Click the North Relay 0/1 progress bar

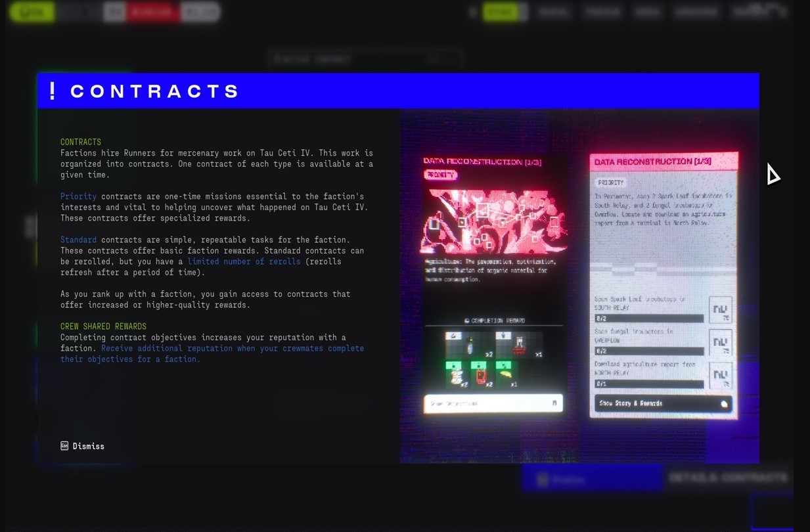coord(648,384)
